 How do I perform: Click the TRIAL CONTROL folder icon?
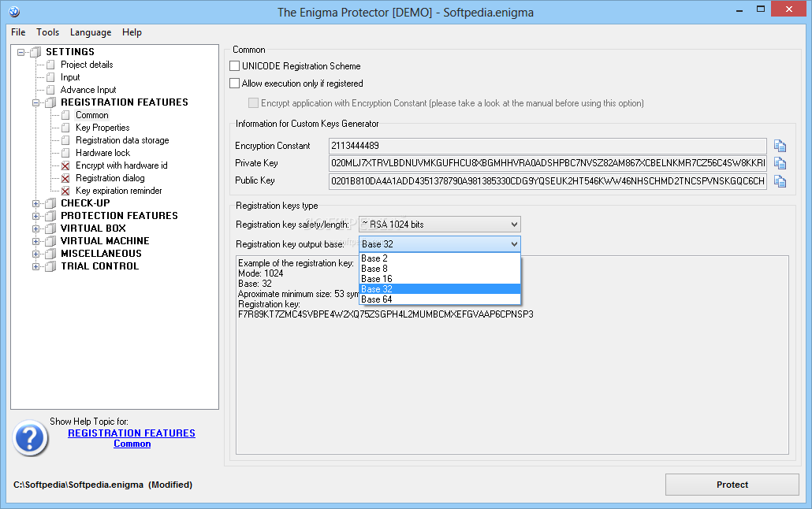50,266
